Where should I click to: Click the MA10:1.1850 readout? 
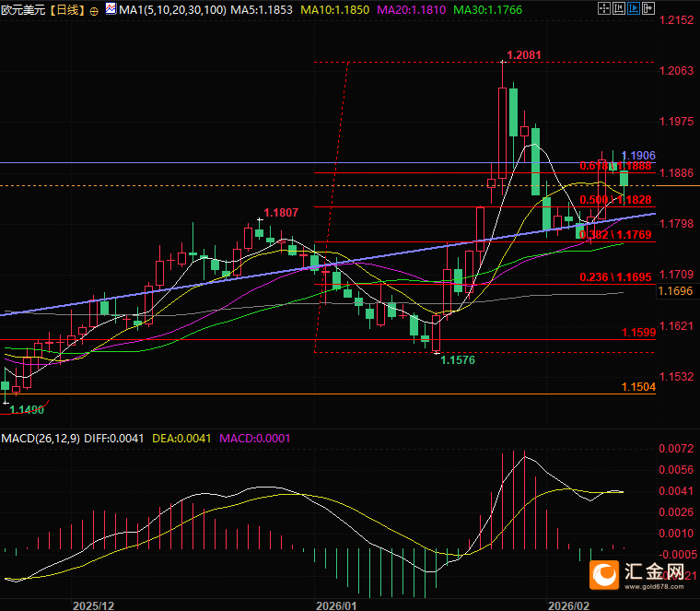point(335,10)
